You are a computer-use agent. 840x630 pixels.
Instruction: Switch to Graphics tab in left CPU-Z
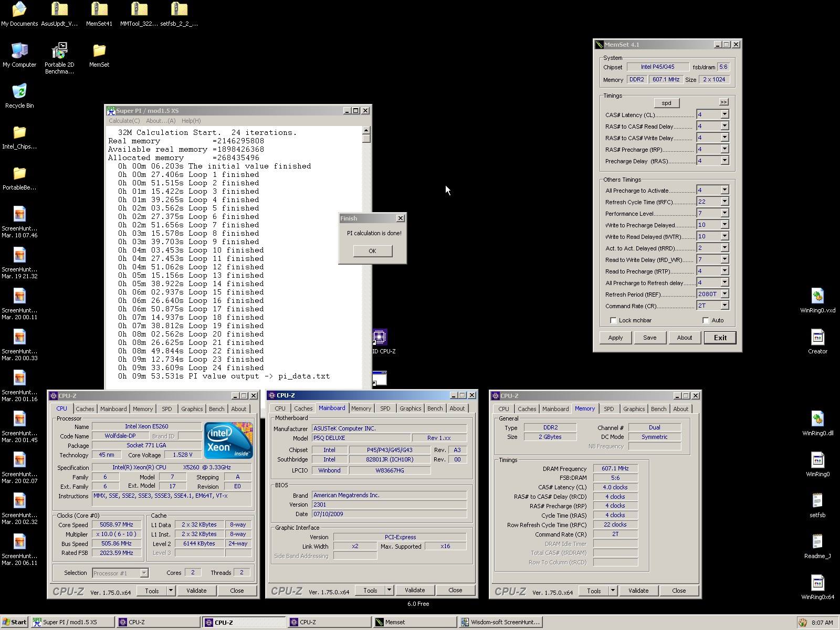(x=192, y=409)
